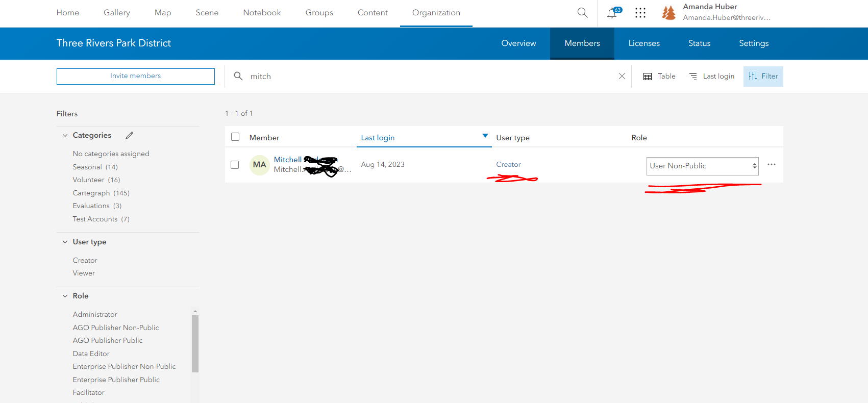Click the Role list scroll up arrow
The height and width of the screenshot is (403, 868).
[195, 311]
